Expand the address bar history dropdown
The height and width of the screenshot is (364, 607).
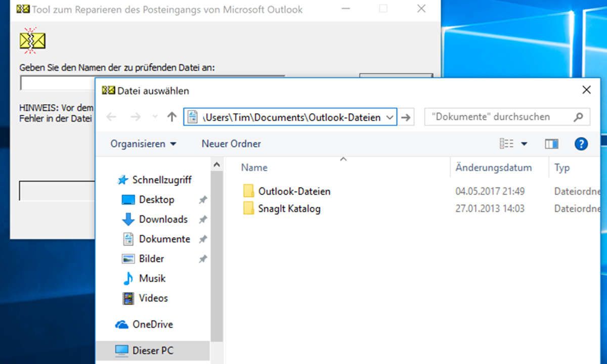point(389,117)
